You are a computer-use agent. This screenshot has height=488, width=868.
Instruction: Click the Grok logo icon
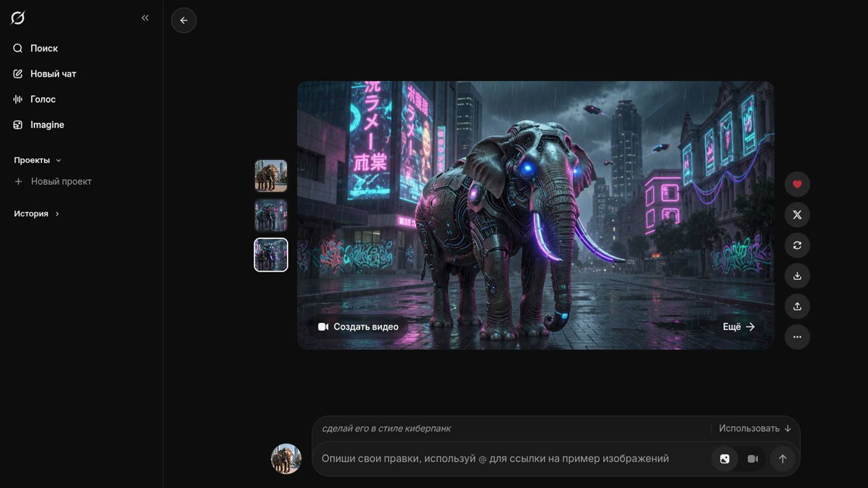17,18
